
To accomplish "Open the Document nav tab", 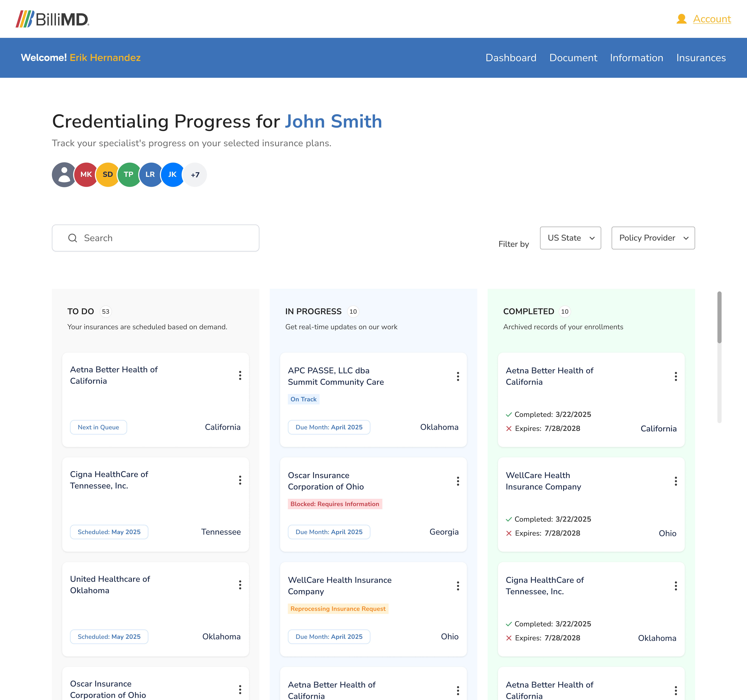I will pos(573,58).
